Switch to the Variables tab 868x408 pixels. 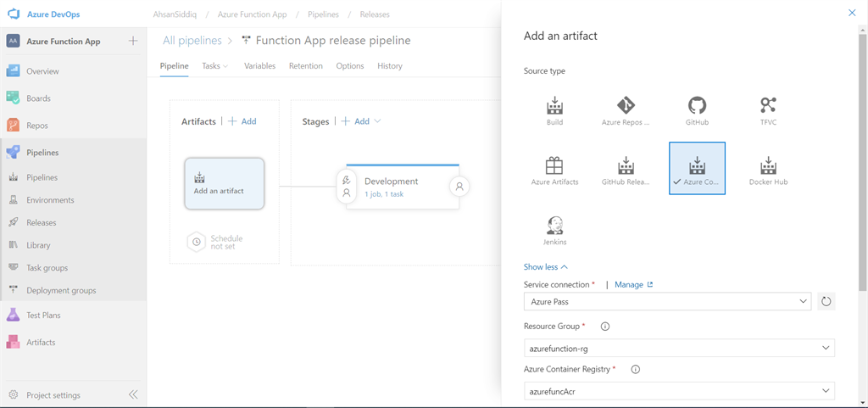tap(259, 66)
